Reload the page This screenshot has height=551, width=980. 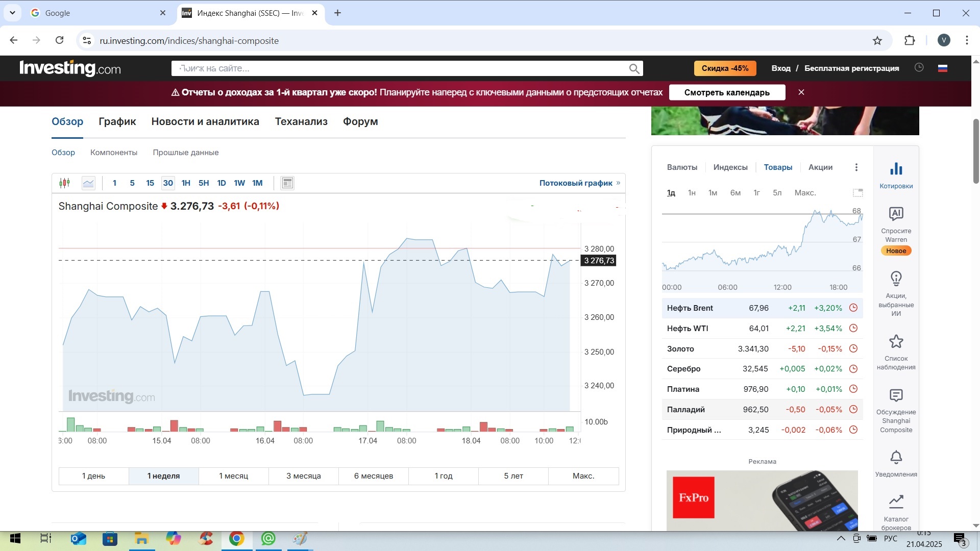pos(59,40)
